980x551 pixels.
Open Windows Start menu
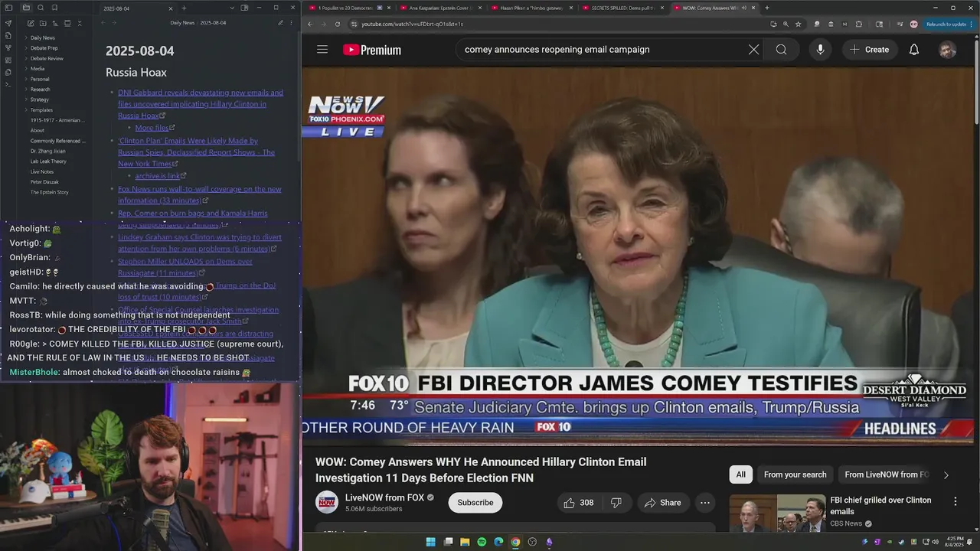431,542
